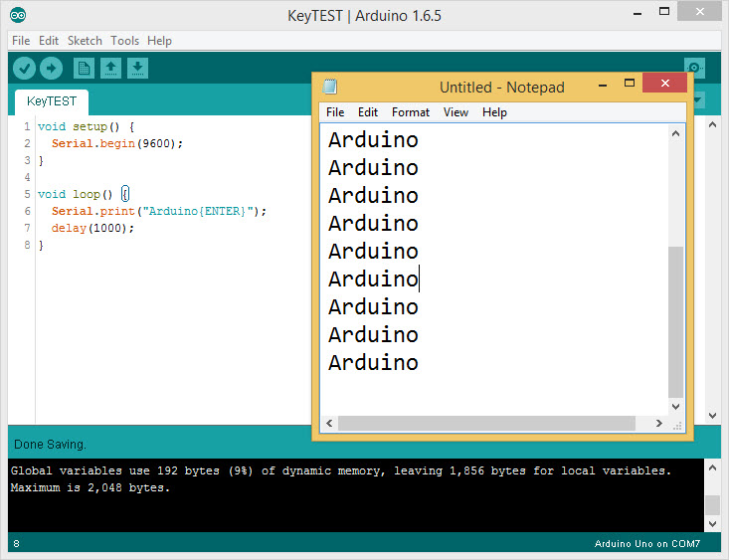Save the sketch with the Save arrow-down icon

(x=137, y=69)
